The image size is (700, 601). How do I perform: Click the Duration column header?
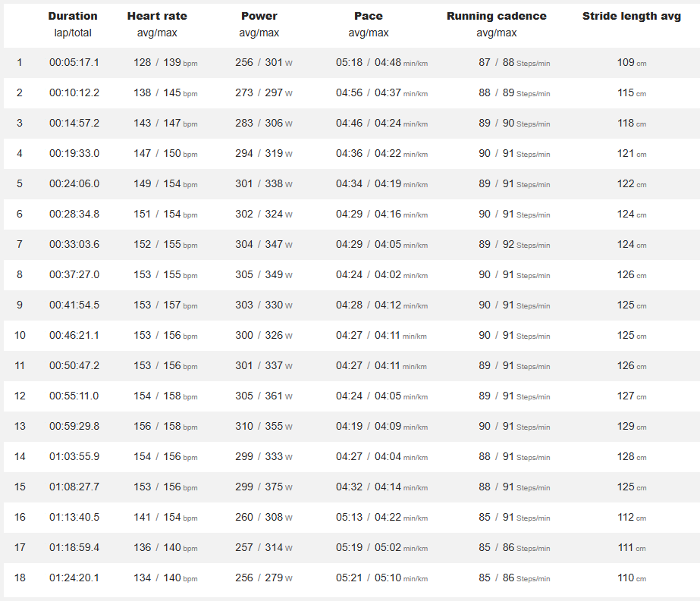tap(73, 16)
